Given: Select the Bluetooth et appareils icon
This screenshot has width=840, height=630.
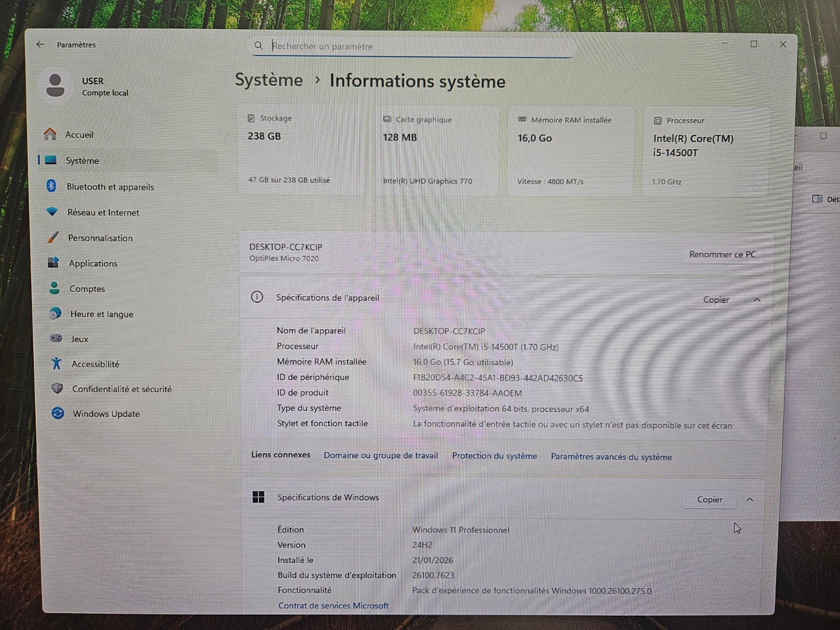Looking at the screenshot, I should click(51, 186).
